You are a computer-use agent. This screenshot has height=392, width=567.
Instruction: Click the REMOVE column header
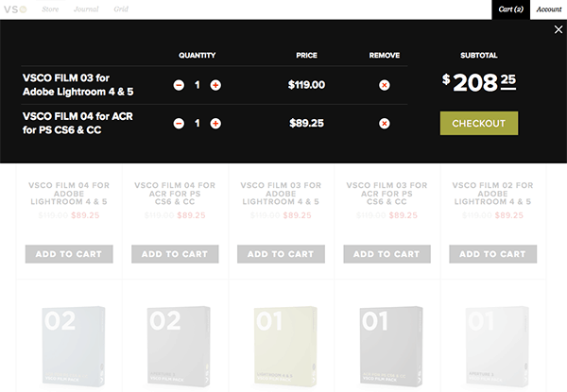pos(385,56)
